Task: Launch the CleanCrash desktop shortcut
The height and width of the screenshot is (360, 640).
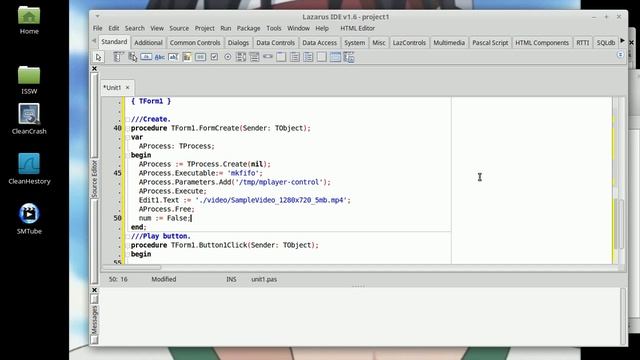Action: [29, 119]
